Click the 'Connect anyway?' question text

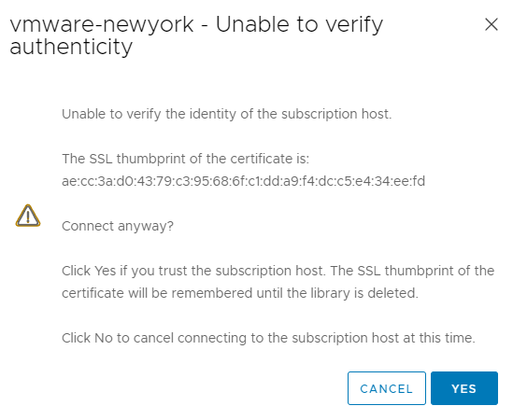118,226
